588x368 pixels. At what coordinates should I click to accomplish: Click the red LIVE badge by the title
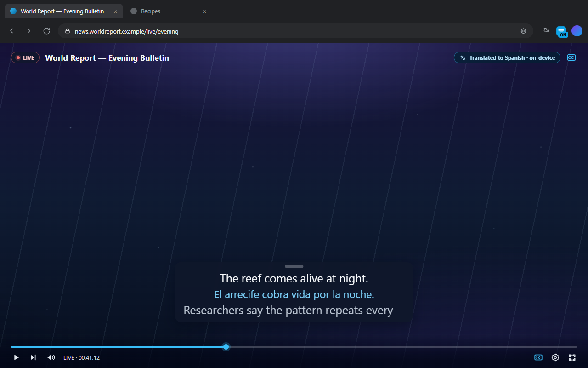(25, 57)
